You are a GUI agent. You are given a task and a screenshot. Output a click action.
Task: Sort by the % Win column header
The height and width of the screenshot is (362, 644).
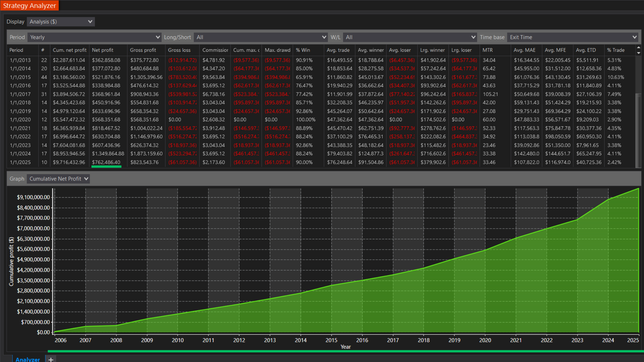(x=303, y=50)
